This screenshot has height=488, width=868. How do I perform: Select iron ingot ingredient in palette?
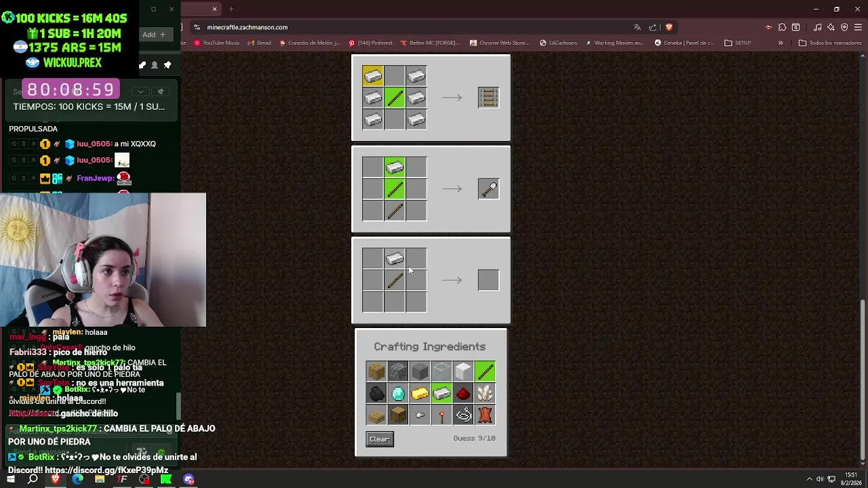point(441,393)
